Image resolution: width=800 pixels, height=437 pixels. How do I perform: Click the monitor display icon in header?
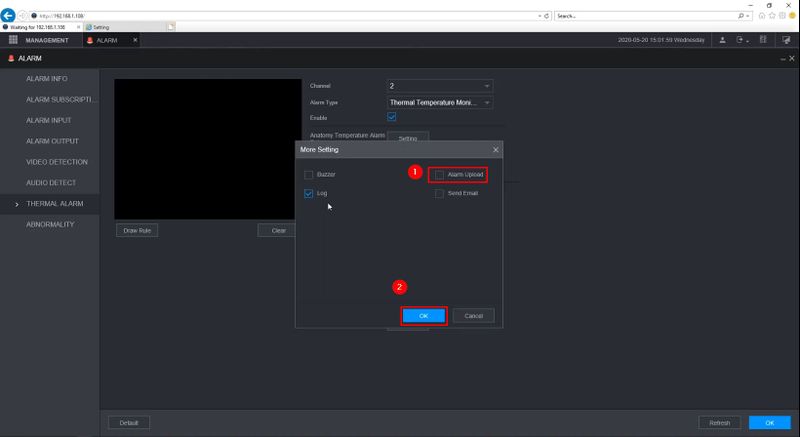click(x=785, y=39)
